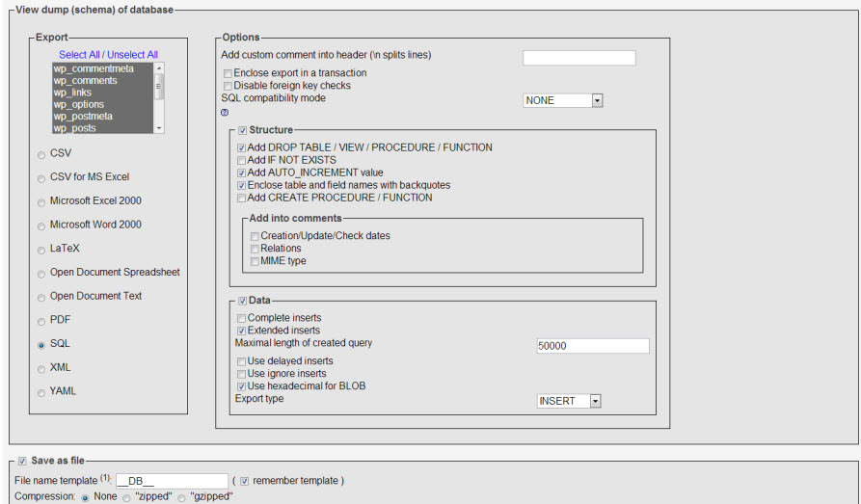This screenshot has height=504, width=861.
Task: Toggle the Structure section checkbox
Action: [x=242, y=131]
